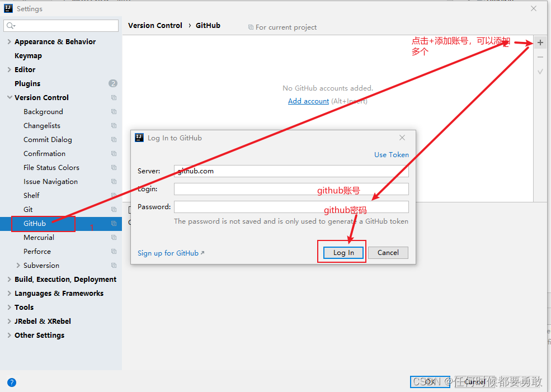Click the project-level icon beside Changelists
The width and height of the screenshot is (551, 392).
click(x=114, y=126)
